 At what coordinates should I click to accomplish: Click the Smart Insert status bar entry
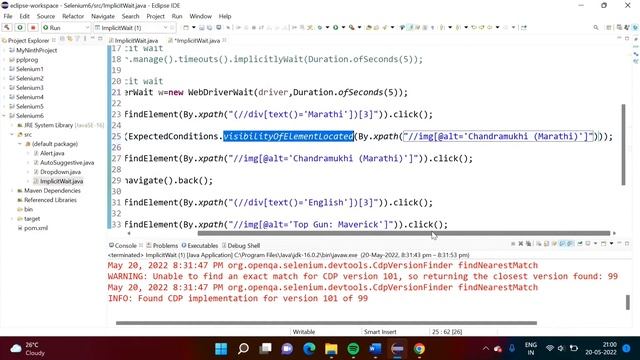(x=380, y=332)
